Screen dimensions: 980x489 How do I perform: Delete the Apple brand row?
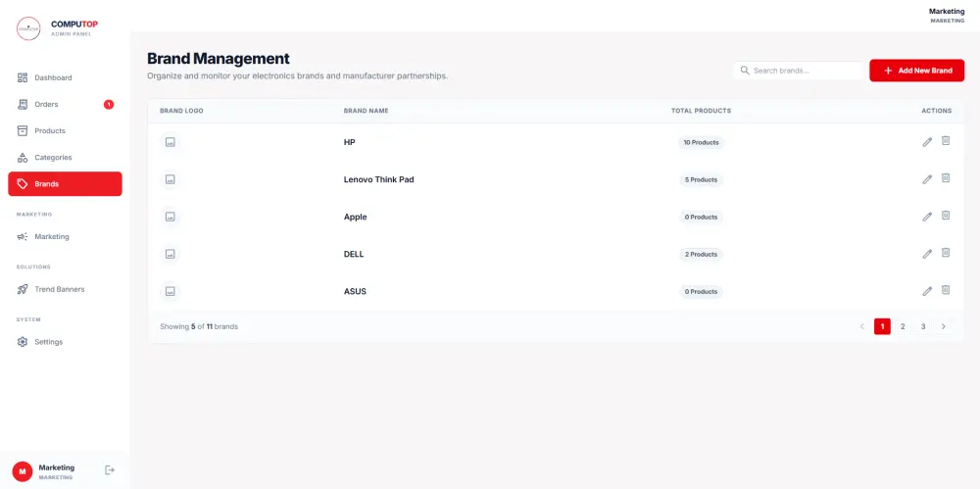click(946, 216)
